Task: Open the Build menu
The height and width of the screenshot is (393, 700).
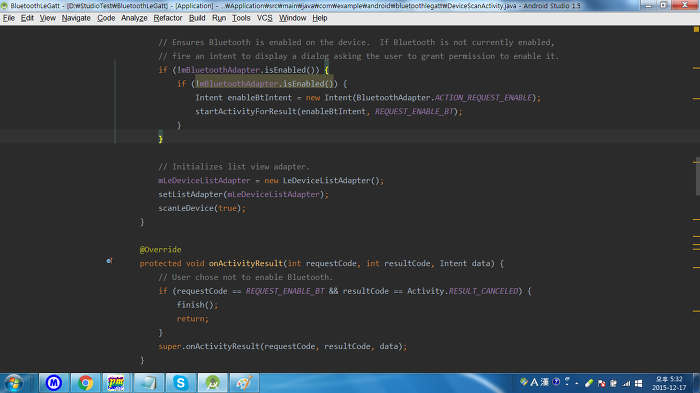Action: tap(197, 18)
